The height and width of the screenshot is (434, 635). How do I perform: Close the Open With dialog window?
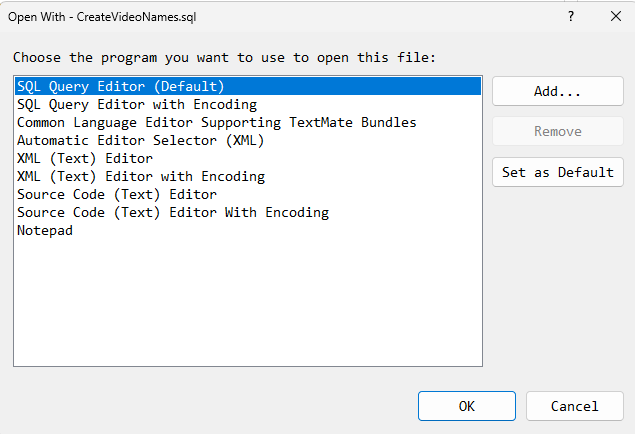pos(615,17)
